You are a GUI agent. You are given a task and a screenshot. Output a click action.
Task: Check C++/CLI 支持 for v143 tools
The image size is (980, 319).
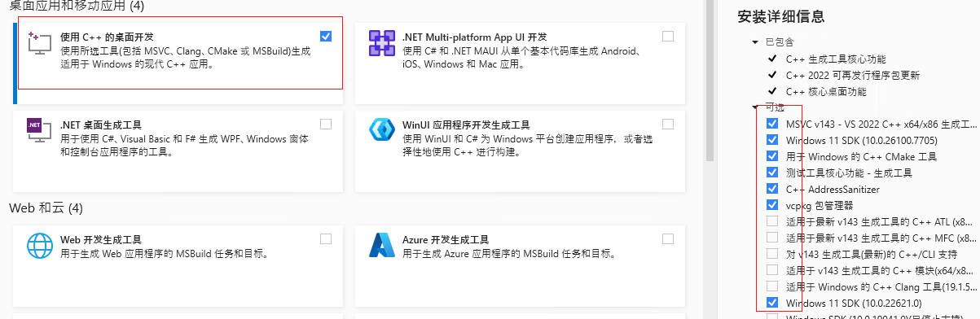[771, 254]
